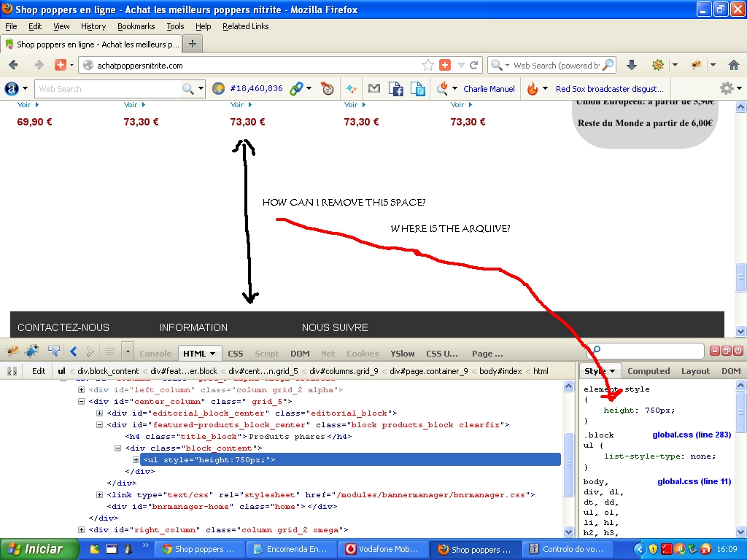Switch to Firebug Script tab
The image size is (747, 560).
[x=266, y=354]
